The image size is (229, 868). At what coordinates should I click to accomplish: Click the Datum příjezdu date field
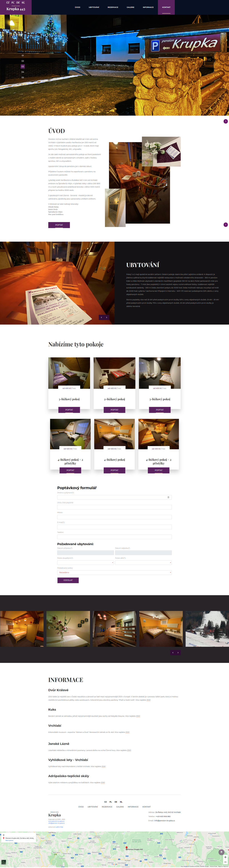pos(85,553)
